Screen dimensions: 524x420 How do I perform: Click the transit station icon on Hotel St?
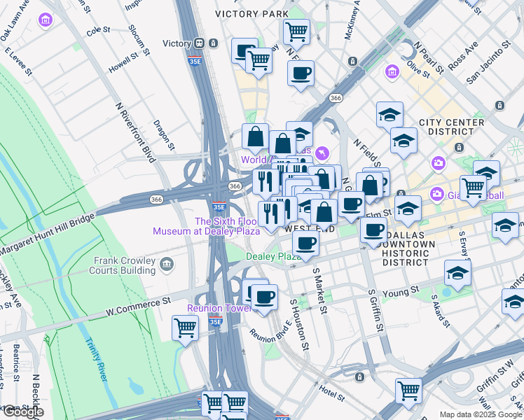(x=359, y=377)
